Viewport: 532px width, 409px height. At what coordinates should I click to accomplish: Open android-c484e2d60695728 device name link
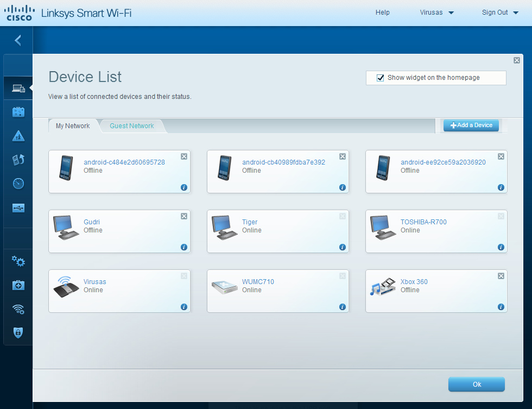(124, 162)
